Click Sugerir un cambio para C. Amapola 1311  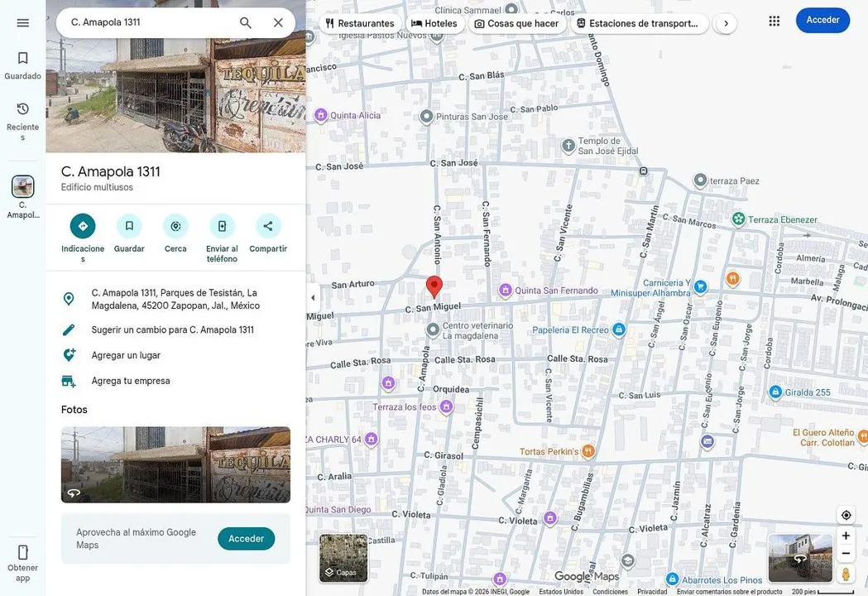(x=176, y=329)
